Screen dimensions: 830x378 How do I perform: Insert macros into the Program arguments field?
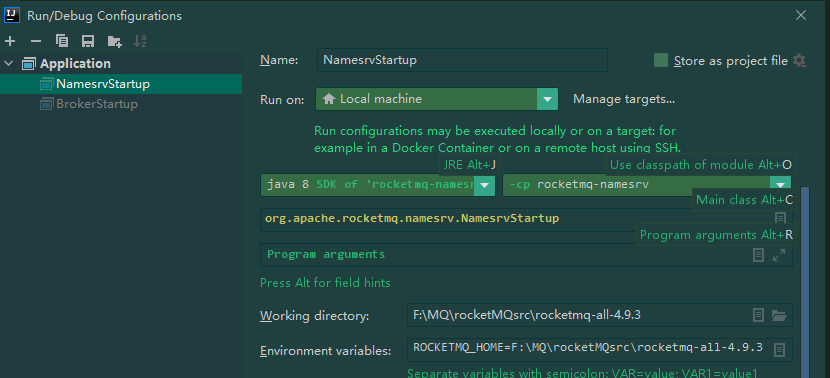(759, 255)
